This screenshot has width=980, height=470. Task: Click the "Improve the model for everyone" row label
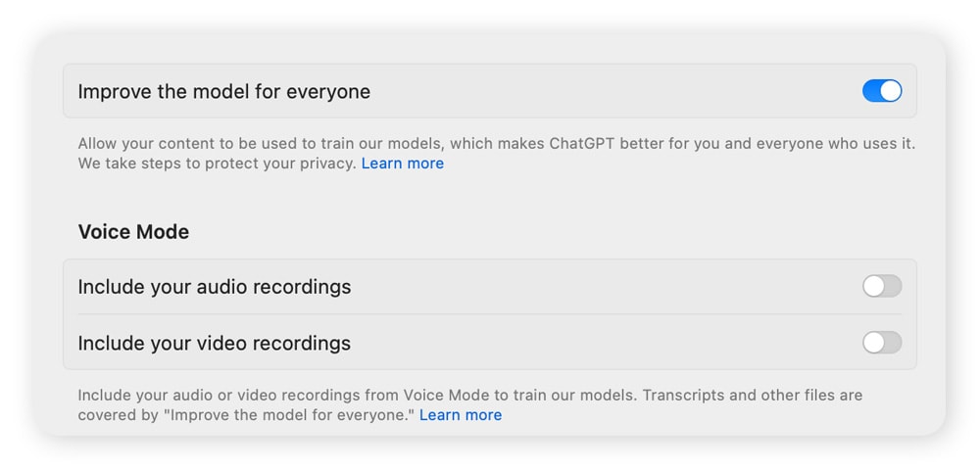223,92
